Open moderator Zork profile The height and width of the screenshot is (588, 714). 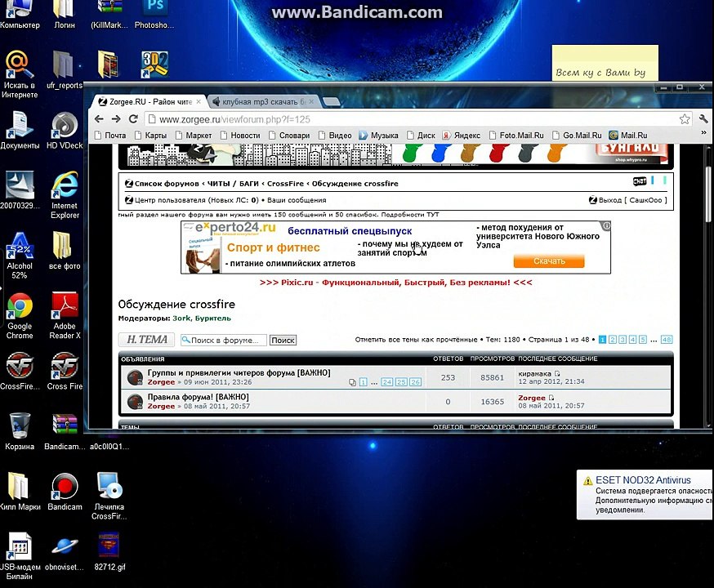click(181, 318)
